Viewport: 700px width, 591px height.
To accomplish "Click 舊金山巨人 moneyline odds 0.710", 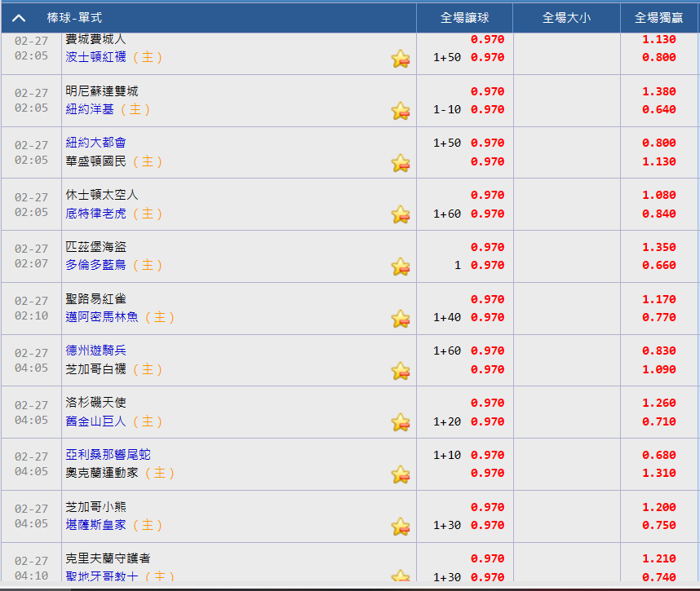I will click(659, 421).
